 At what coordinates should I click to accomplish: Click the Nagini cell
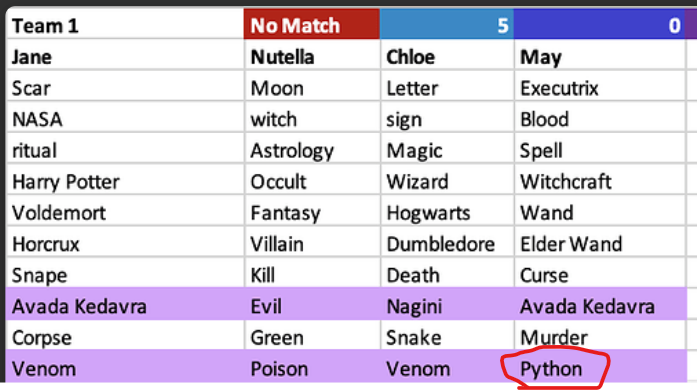pyautogui.click(x=447, y=306)
